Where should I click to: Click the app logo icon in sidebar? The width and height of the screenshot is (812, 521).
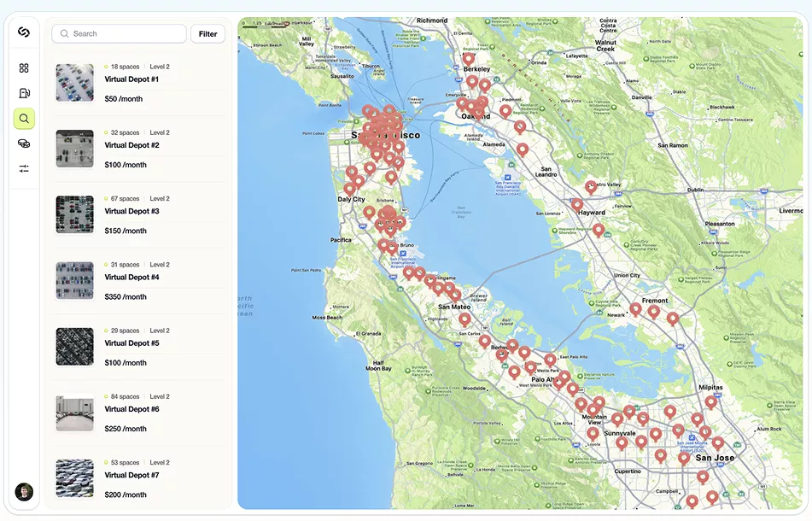point(24,32)
